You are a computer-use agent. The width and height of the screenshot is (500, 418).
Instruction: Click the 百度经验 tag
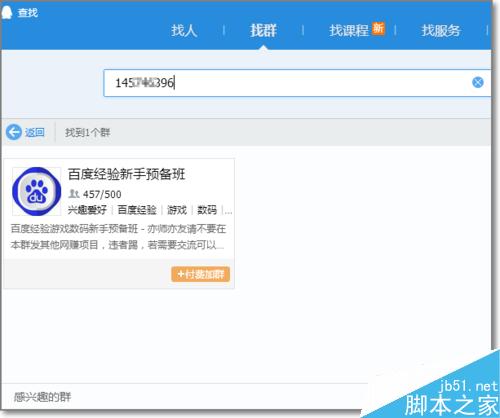tap(137, 210)
